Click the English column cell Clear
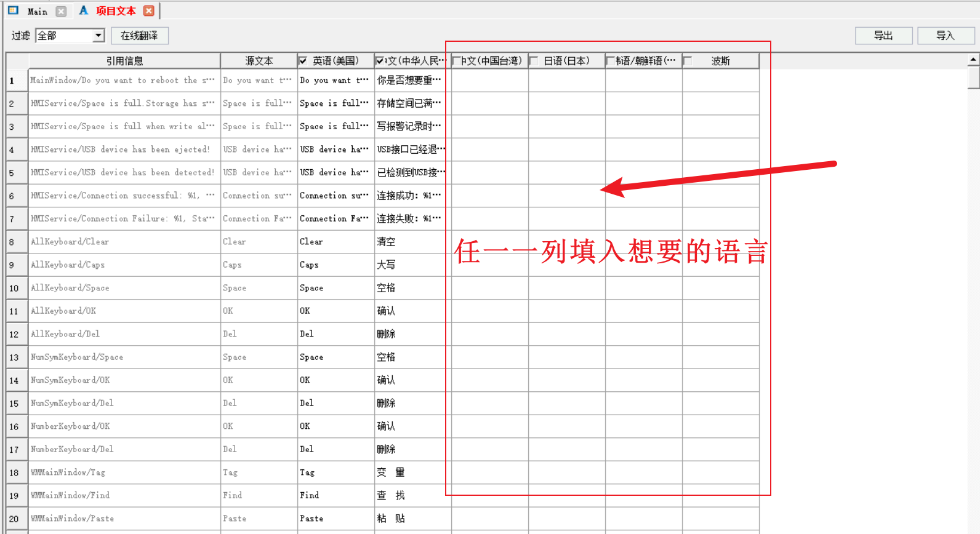The width and height of the screenshot is (980, 534). (x=335, y=242)
